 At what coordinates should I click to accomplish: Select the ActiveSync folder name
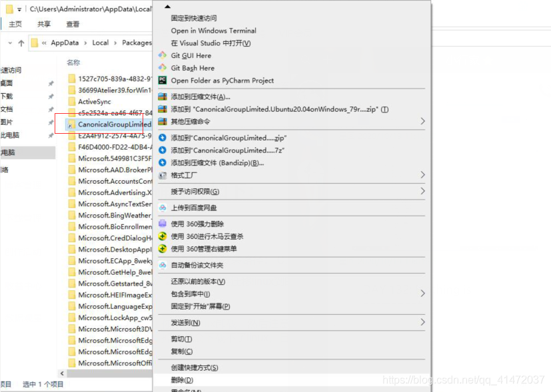tap(95, 101)
